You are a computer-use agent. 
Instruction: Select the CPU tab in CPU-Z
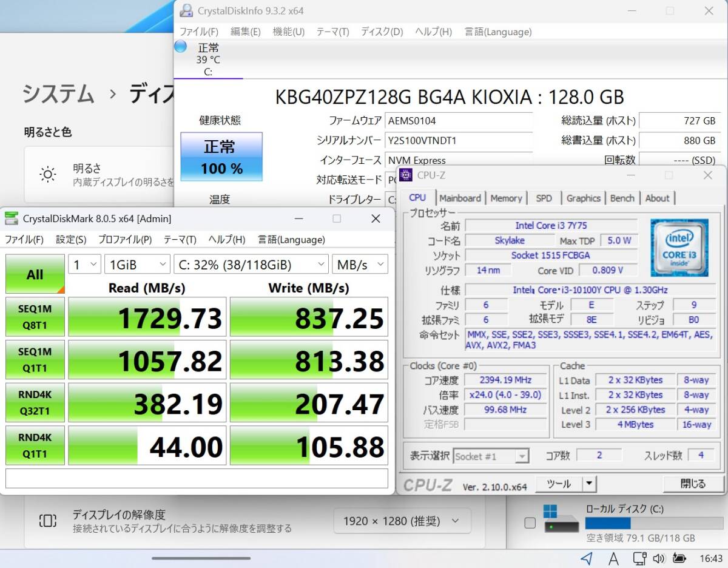pos(417,197)
